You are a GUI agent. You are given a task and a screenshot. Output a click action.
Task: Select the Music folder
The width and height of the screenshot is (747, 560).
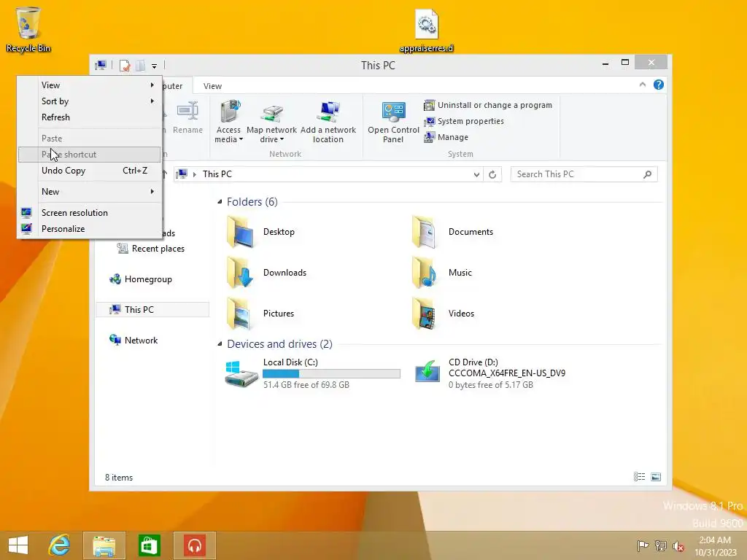point(442,273)
